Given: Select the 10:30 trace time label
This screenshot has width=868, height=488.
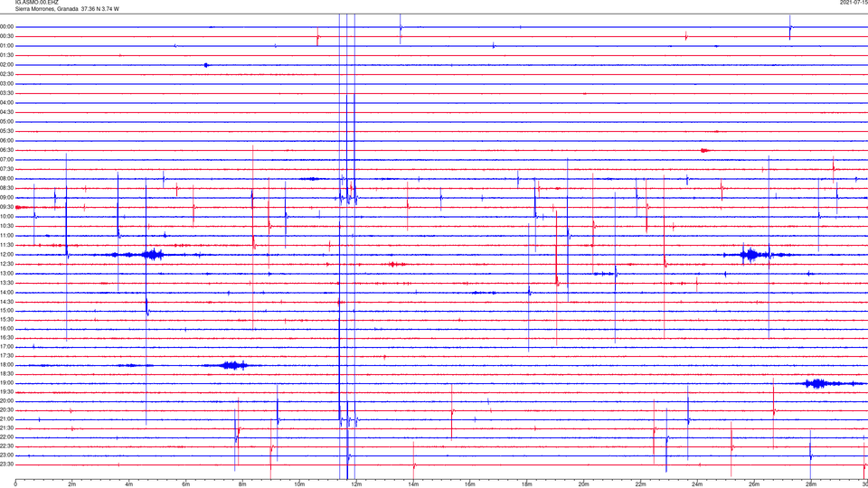Looking at the screenshot, I should click(7, 226).
